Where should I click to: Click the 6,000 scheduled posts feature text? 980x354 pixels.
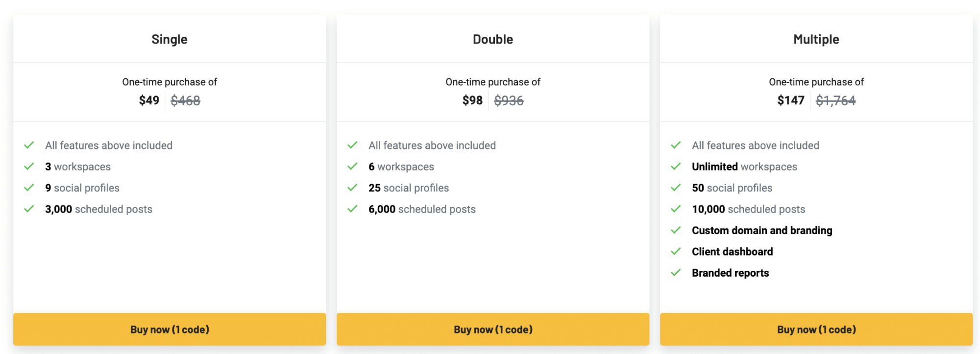422,209
